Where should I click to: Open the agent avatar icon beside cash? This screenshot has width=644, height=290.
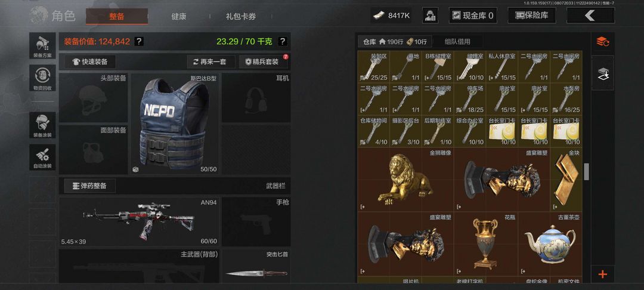[x=430, y=16]
